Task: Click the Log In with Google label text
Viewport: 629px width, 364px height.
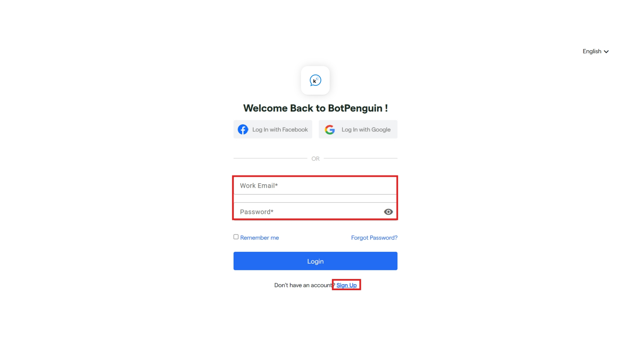Action: 366,129
